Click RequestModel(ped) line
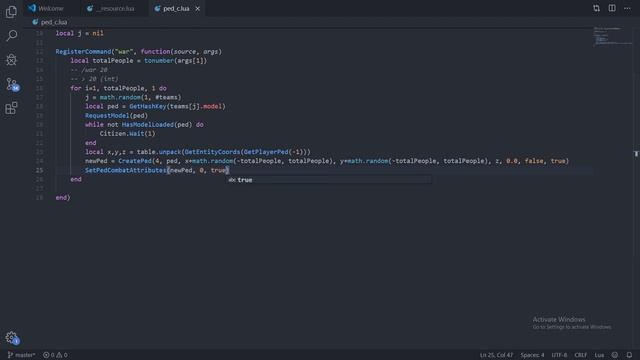 [x=116, y=116]
